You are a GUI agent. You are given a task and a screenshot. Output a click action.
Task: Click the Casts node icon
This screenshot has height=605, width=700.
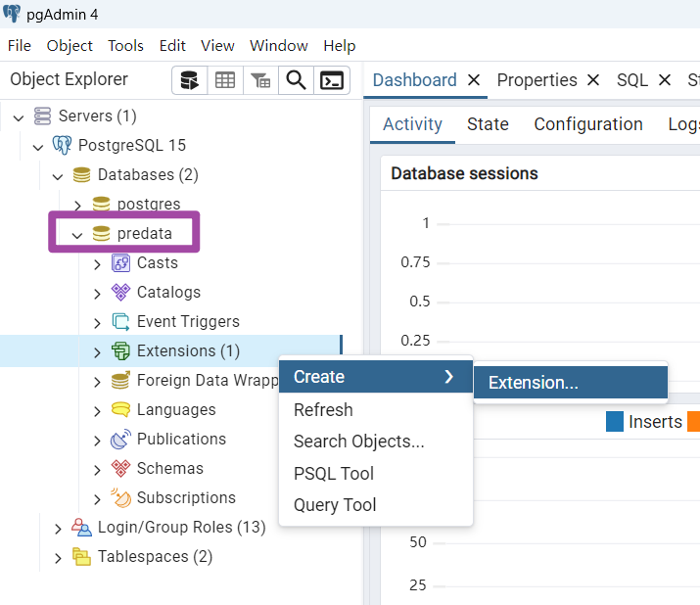[120, 263]
